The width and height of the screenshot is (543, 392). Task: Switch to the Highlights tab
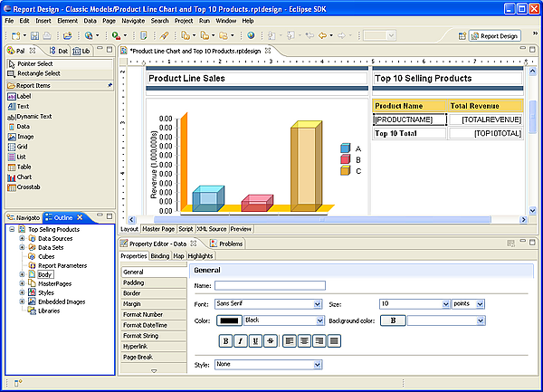point(200,256)
